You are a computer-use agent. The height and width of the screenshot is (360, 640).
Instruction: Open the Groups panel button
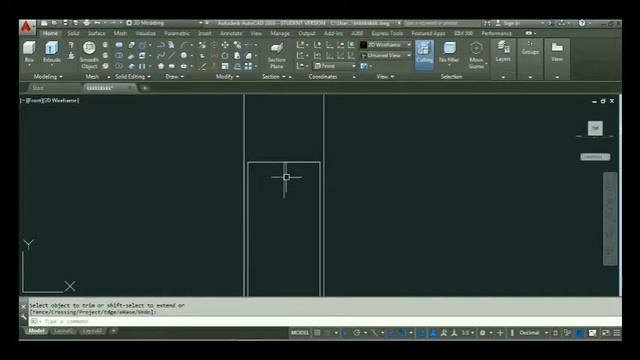(x=530, y=48)
